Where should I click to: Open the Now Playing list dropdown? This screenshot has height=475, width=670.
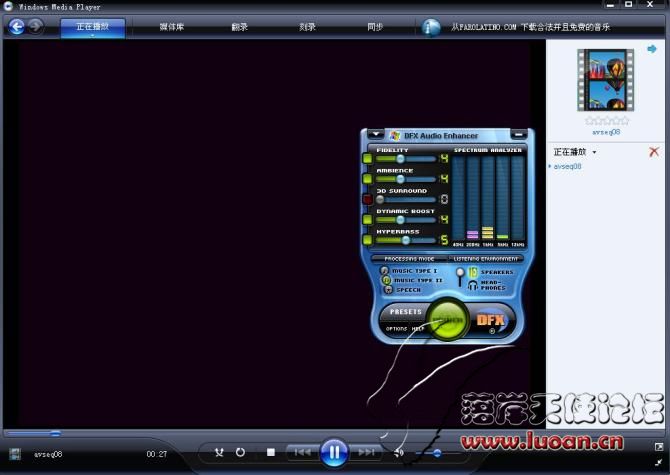pyautogui.click(x=594, y=152)
